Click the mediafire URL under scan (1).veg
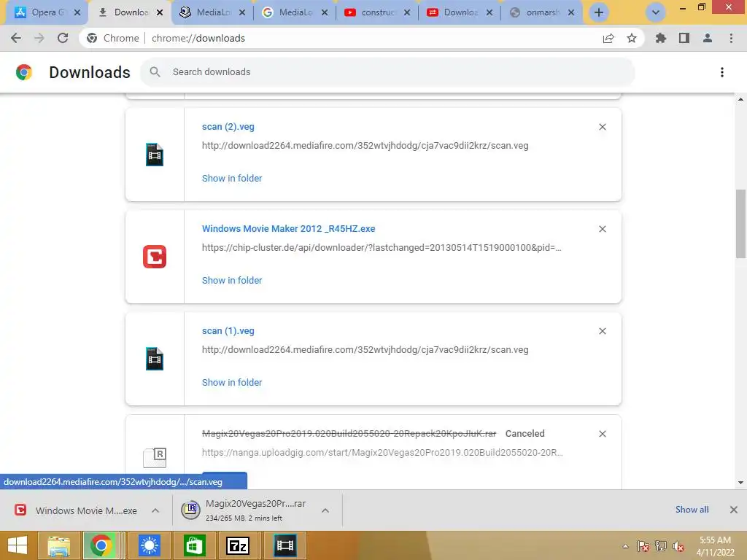Viewport: 747px width, 560px height. tap(365, 349)
